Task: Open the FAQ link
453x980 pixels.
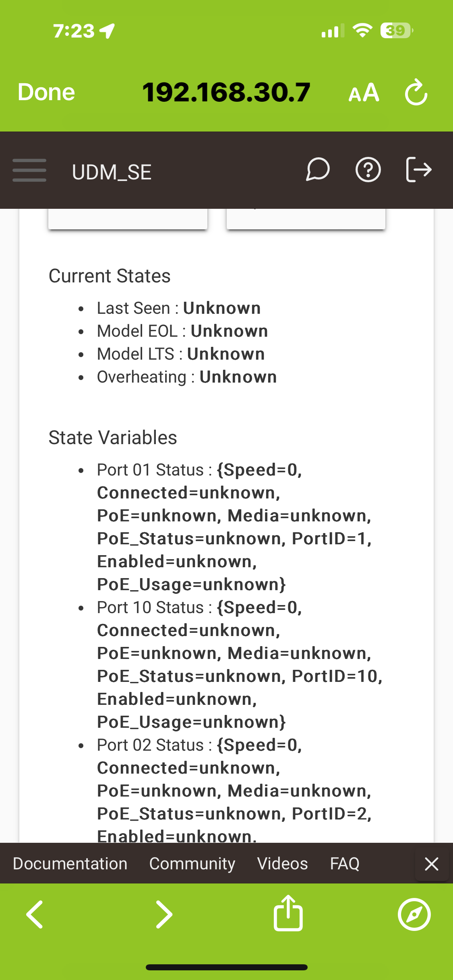Action: (x=345, y=863)
